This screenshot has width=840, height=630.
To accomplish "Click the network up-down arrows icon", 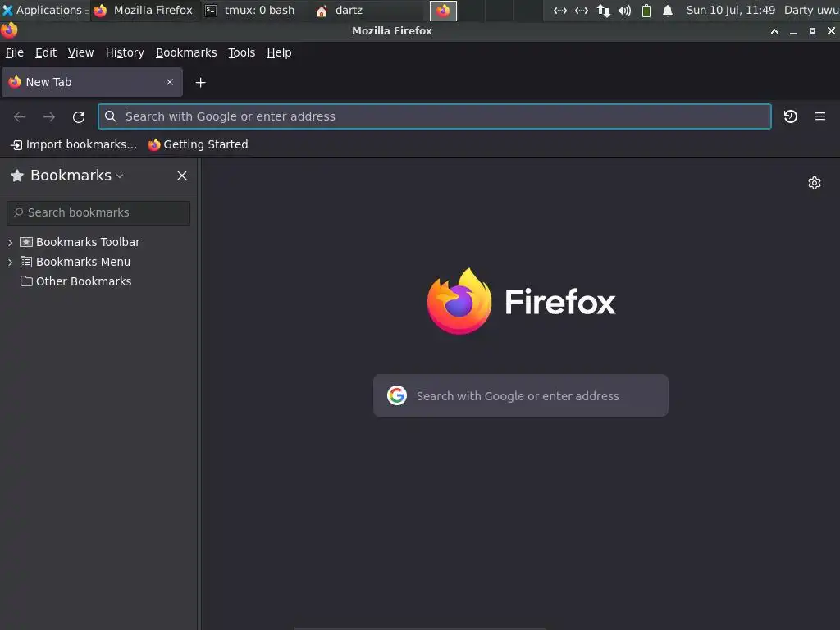I will tap(603, 11).
